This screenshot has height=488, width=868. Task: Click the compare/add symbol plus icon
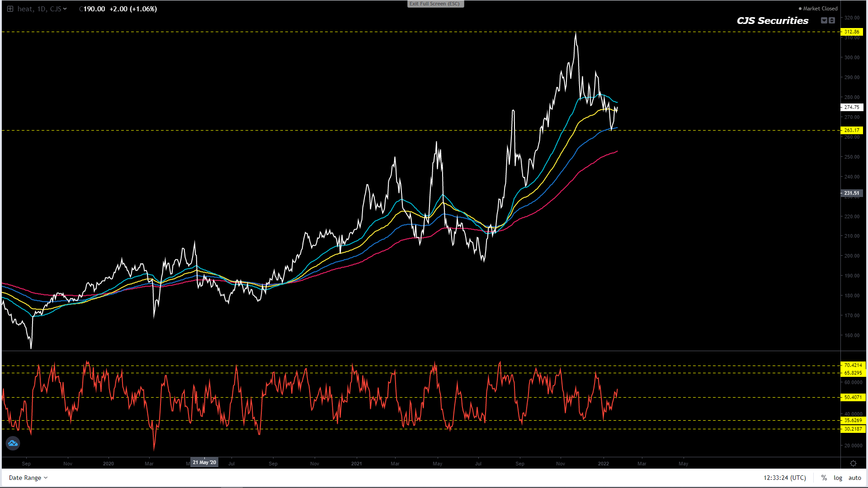point(10,9)
